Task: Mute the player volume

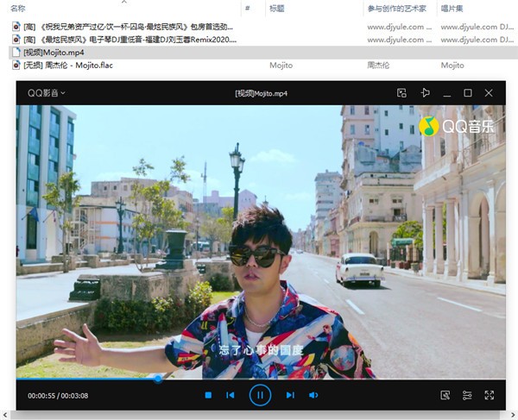Action: [313, 395]
